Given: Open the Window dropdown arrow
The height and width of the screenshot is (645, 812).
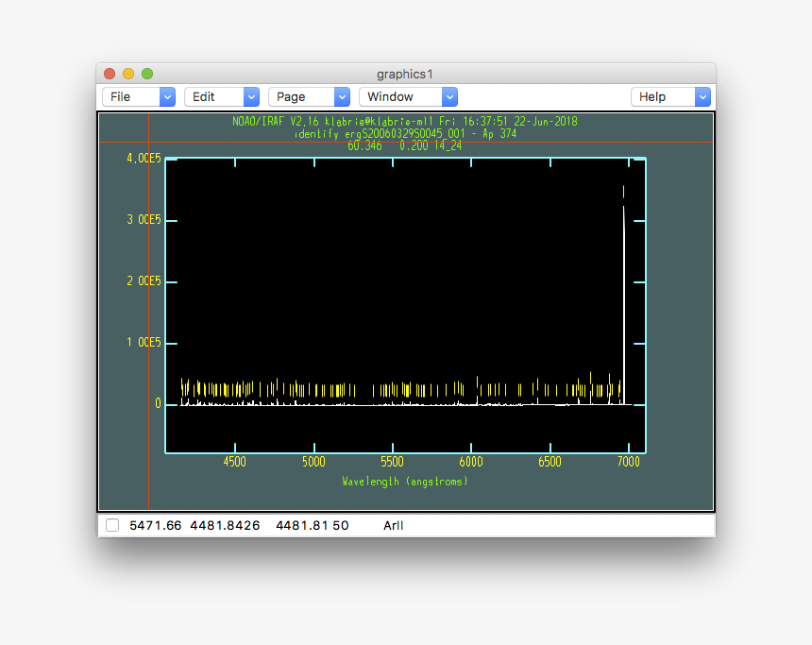Looking at the screenshot, I should pos(449,96).
